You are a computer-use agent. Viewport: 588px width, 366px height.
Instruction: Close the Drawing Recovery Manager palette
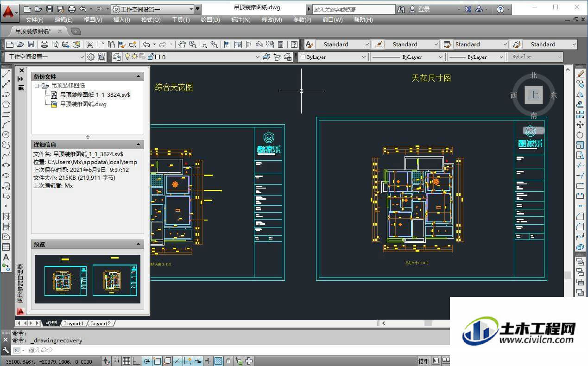[21, 70]
